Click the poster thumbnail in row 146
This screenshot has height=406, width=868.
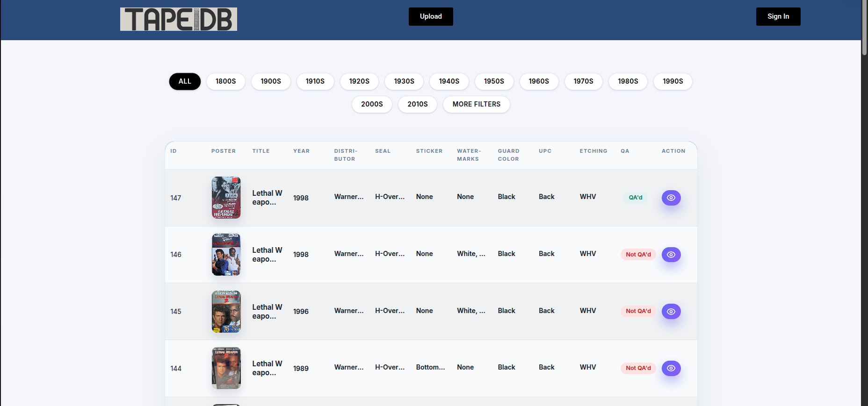tap(226, 255)
